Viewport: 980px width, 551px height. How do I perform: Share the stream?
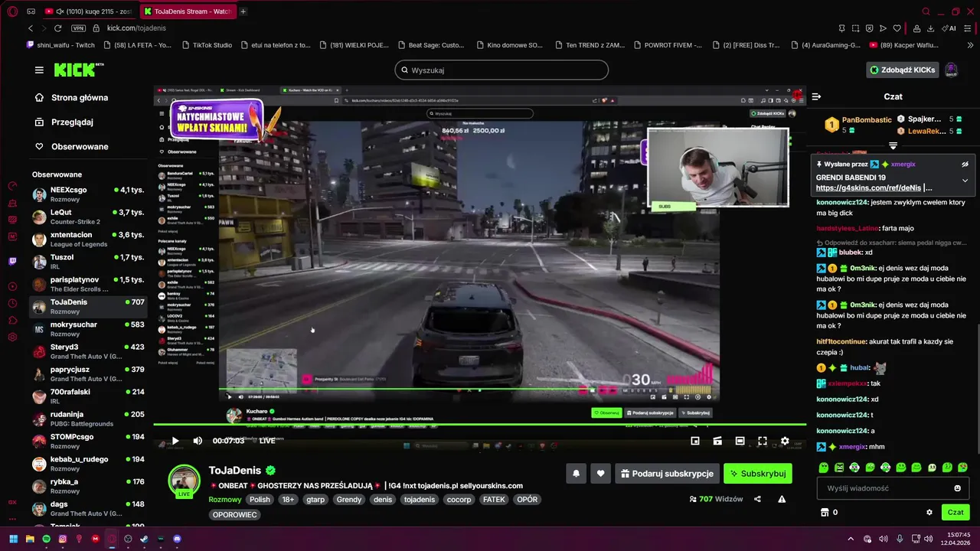[x=757, y=499]
